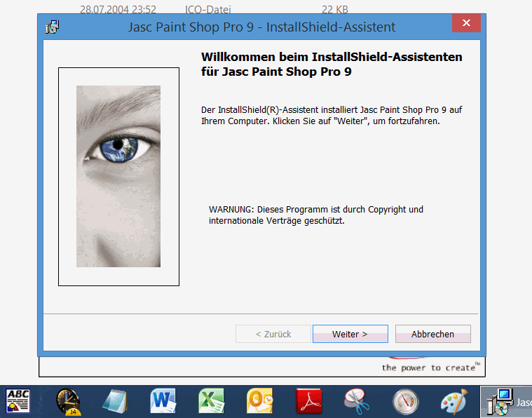Screen dimensions: 532x418
Task: Launch the notepad icon in taskbar
Action: pos(115,402)
